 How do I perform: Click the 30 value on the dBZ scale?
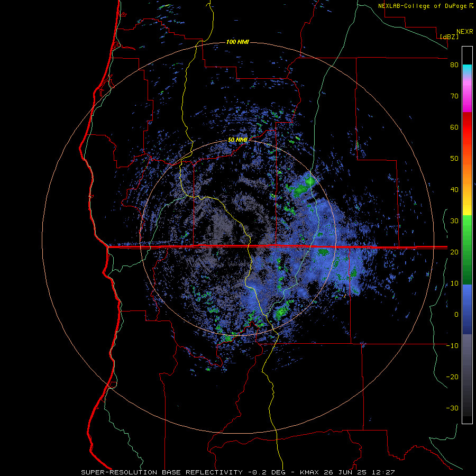point(454,221)
